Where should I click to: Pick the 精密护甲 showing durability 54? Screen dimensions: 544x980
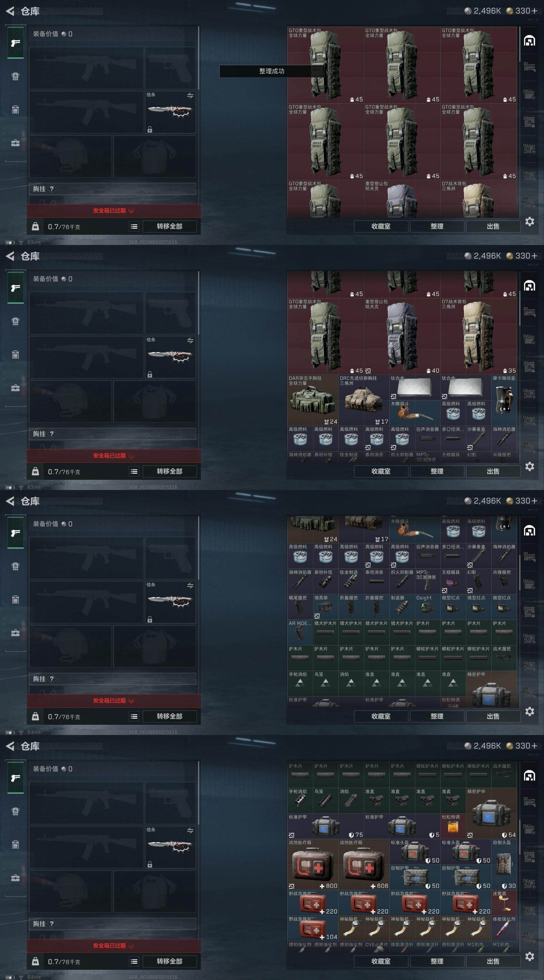(x=492, y=813)
